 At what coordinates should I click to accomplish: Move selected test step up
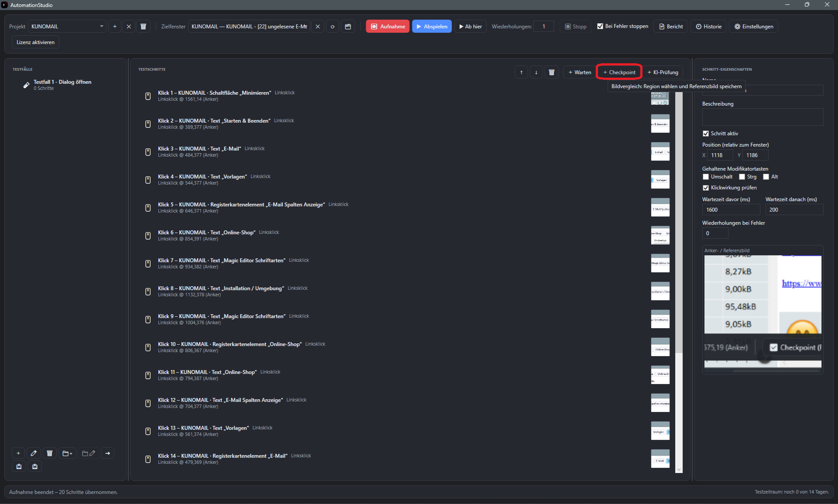[521, 72]
